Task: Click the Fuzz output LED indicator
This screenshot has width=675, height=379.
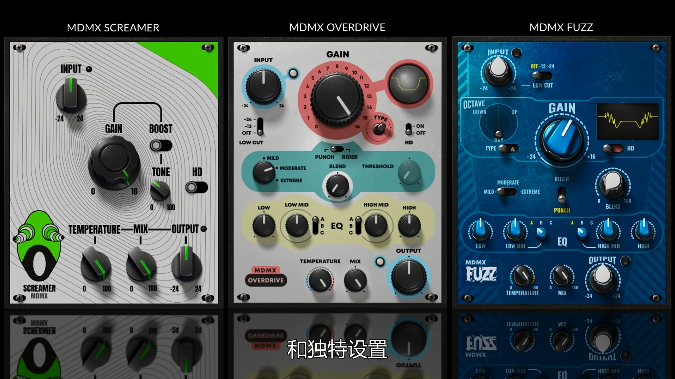Action: (x=625, y=260)
